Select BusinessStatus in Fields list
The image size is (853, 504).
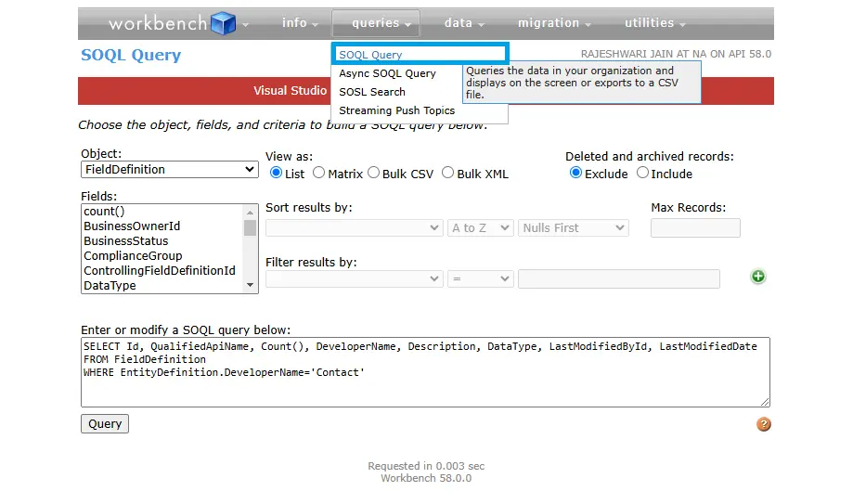[x=126, y=241]
